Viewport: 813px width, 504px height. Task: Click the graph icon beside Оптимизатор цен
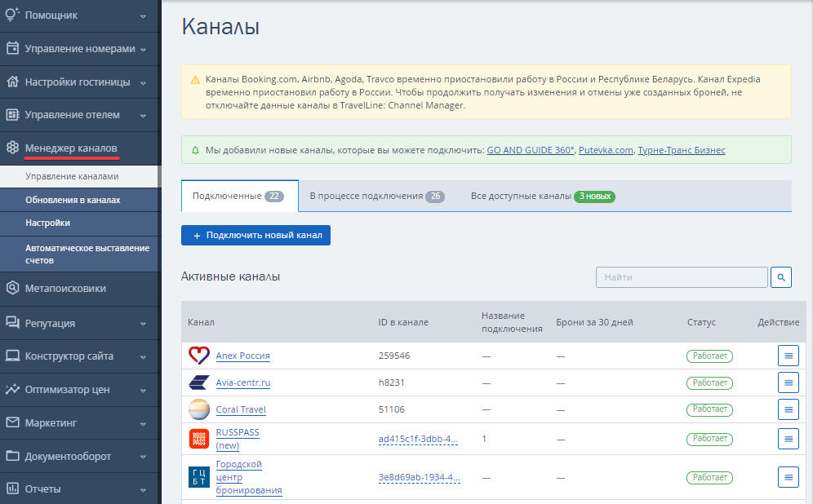[x=12, y=389]
